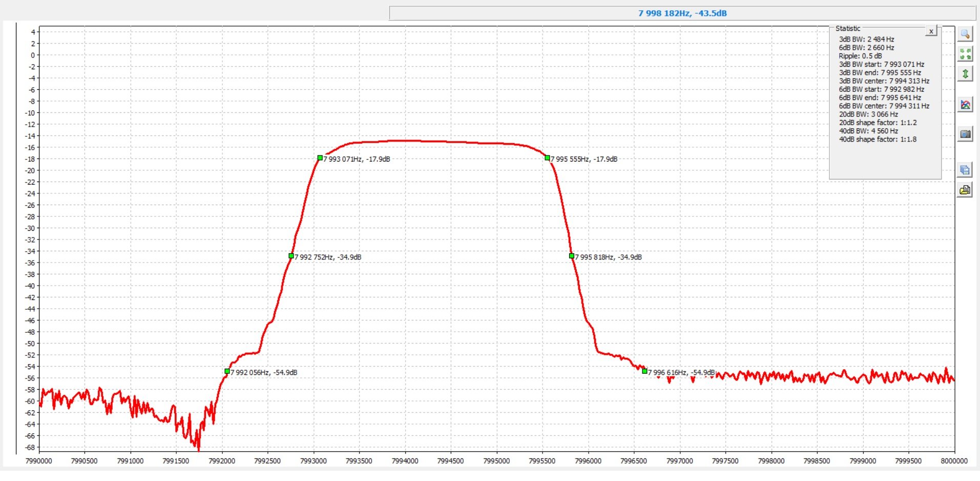Click the fit-to-window green arrows icon
This screenshot has height=481, width=980.
[965, 54]
